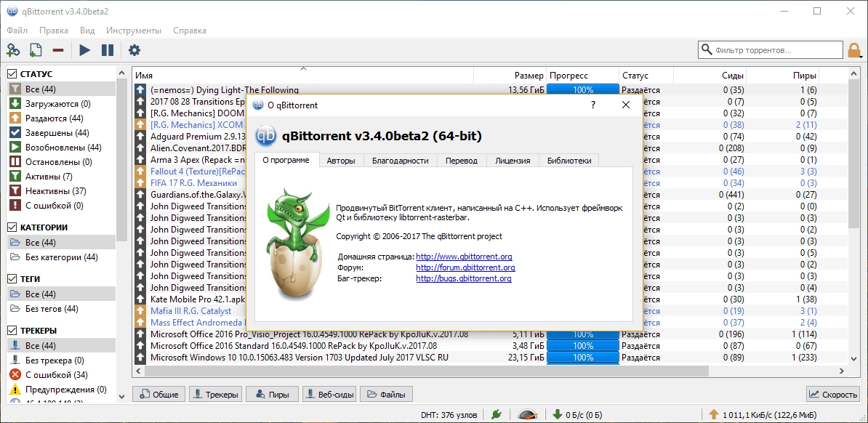Open the Файл menu

tap(17, 31)
